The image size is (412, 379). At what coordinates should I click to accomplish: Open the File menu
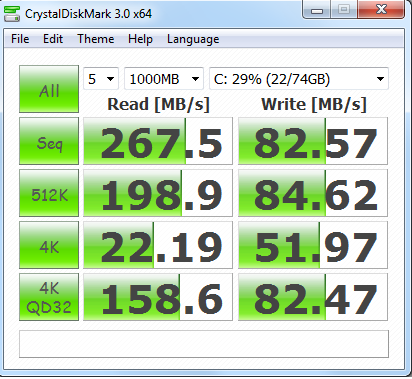tap(20, 39)
